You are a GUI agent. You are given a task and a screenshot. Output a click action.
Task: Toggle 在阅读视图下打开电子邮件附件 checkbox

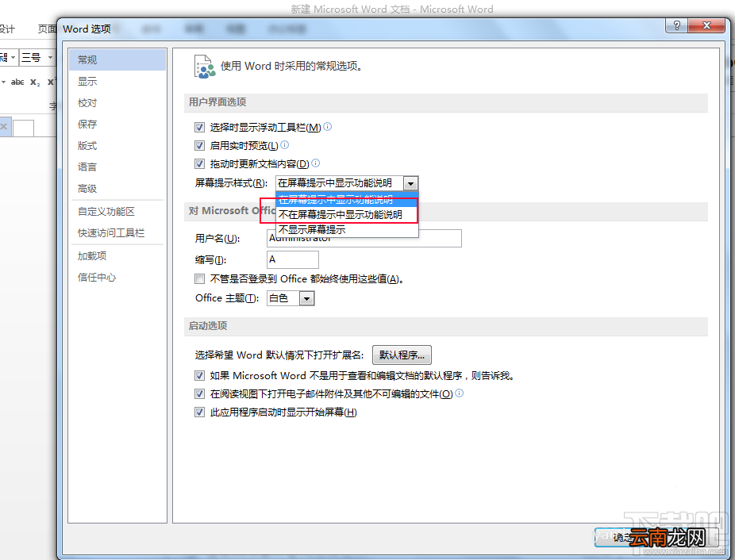point(200,393)
